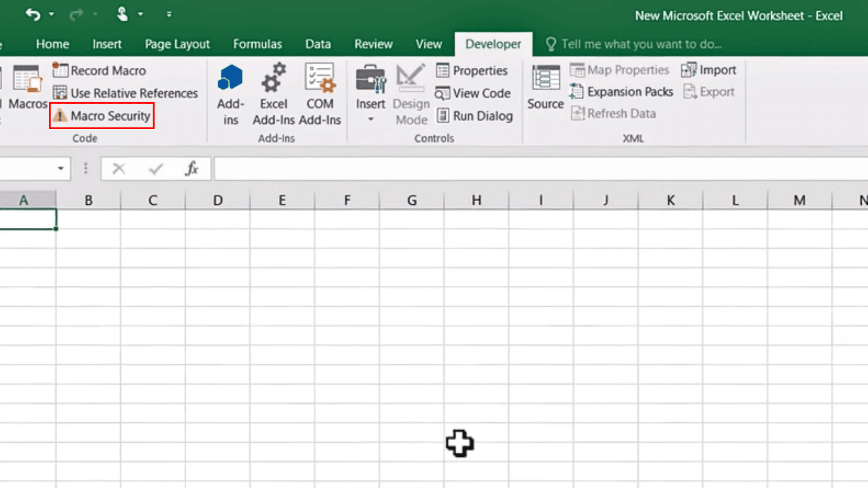Click View Code

(x=473, y=93)
